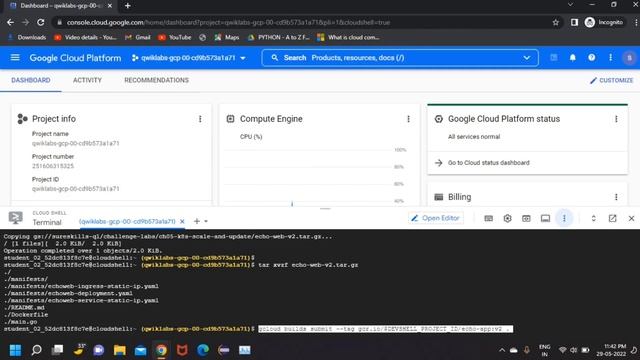Screen dimensions: 640x360
Task: Open the Windows Start menu
Action: click(x=15, y=350)
